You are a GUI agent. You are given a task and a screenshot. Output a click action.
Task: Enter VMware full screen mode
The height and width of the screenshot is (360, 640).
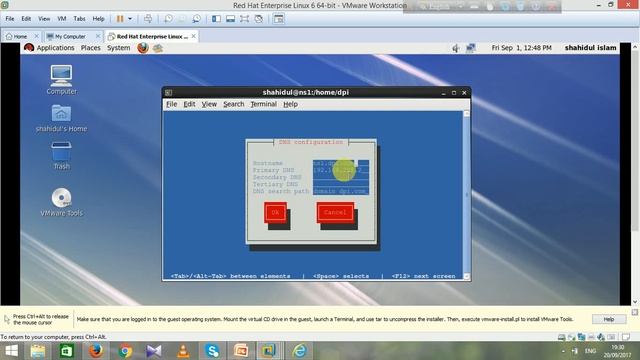point(244,19)
